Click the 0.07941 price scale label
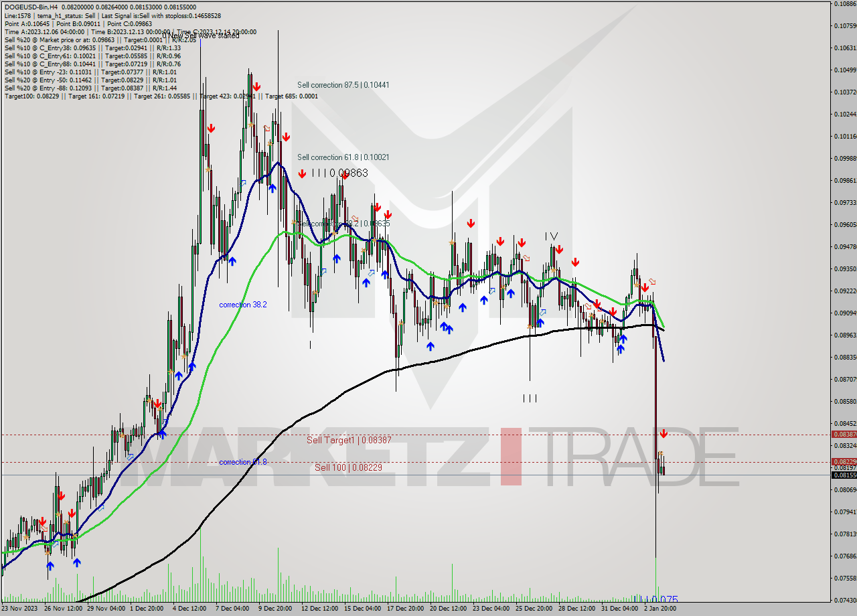This screenshot has height=616, width=857. (x=844, y=512)
